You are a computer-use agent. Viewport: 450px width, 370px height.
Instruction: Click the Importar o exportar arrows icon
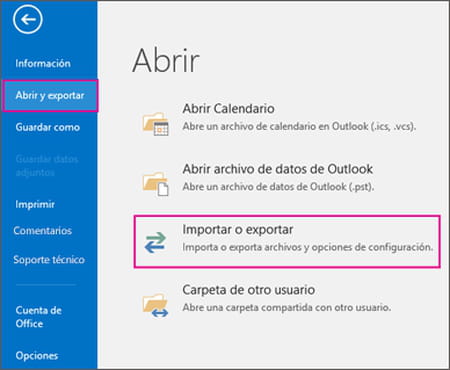pos(155,242)
